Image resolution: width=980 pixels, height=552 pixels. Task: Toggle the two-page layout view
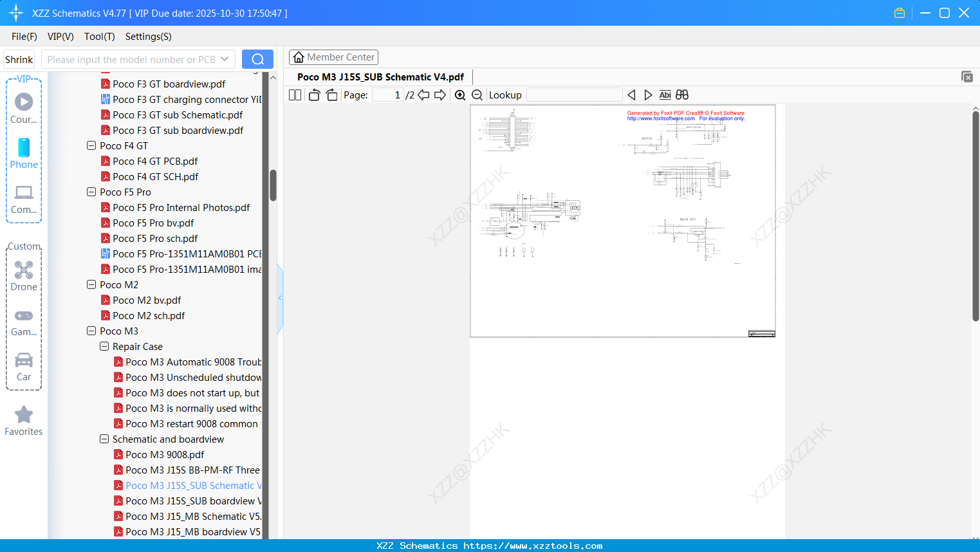pos(295,95)
